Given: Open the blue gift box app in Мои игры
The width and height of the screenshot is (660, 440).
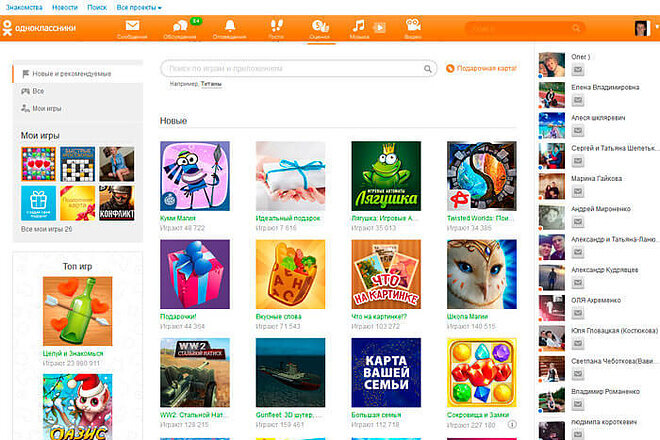Looking at the screenshot, I should tap(38, 203).
